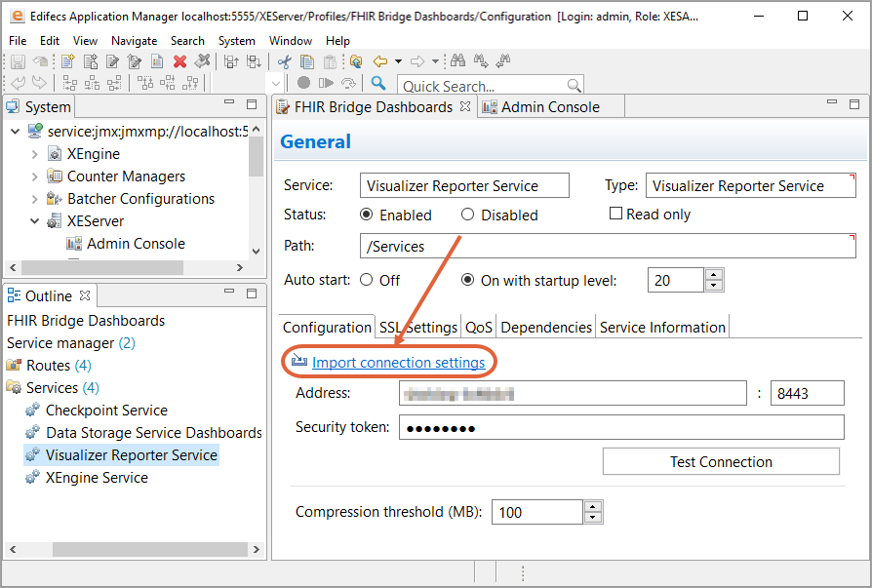Open the Service Information tab
Screen dimensions: 872x588
coord(662,328)
